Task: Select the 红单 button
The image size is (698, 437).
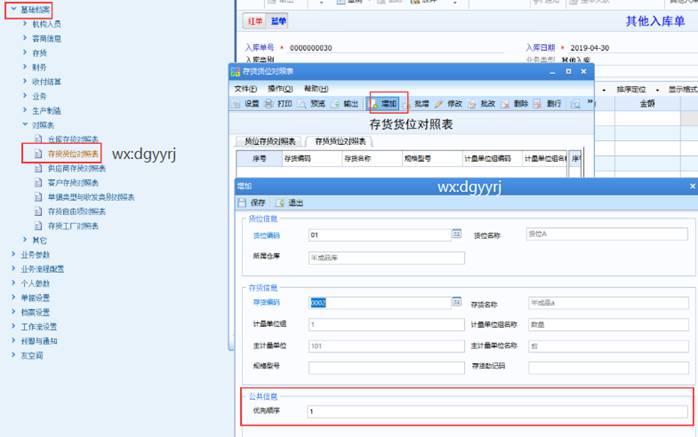Action: (x=254, y=20)
